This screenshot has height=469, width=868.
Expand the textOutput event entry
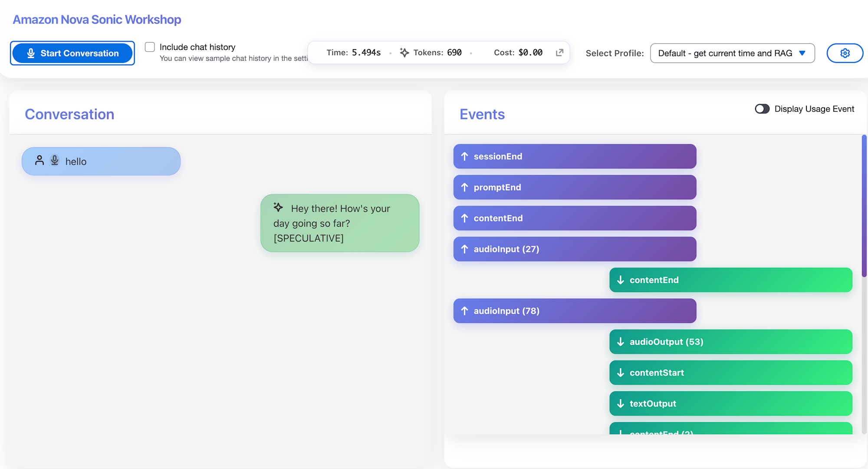click(x=730, y=403)
